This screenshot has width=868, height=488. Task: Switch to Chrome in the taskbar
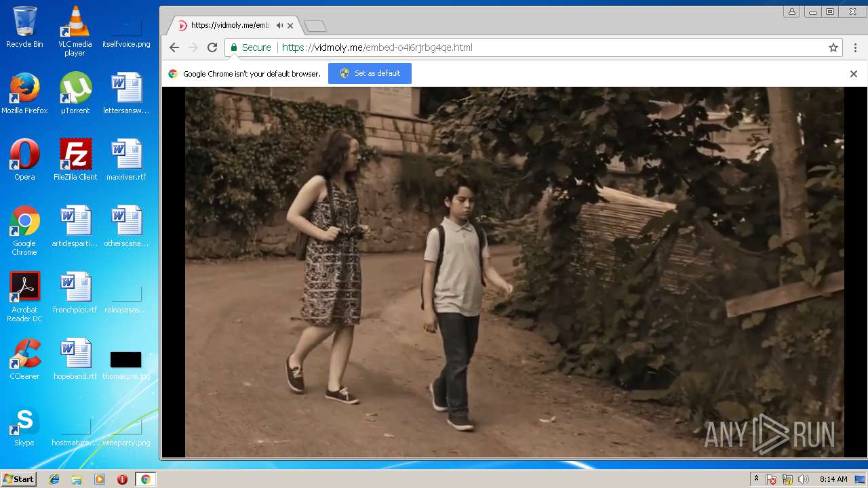pyautogui.click(x=145, y=479)
